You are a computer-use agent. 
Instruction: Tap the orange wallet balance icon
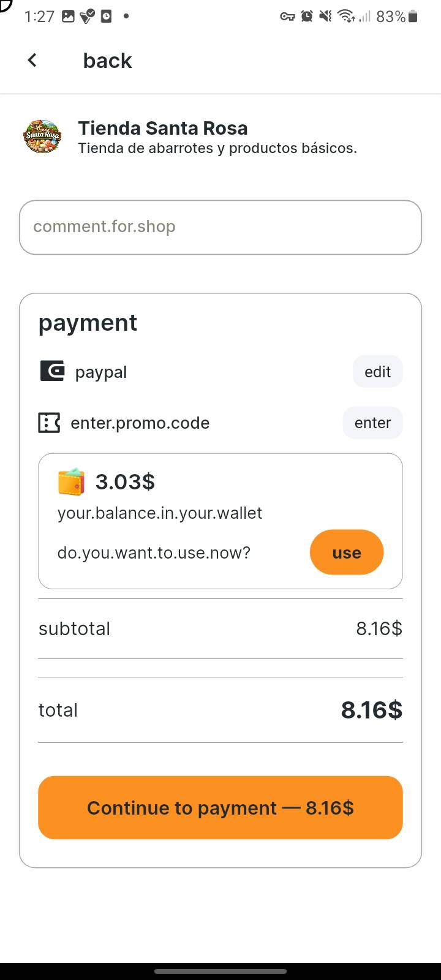[x=71, y=481]
